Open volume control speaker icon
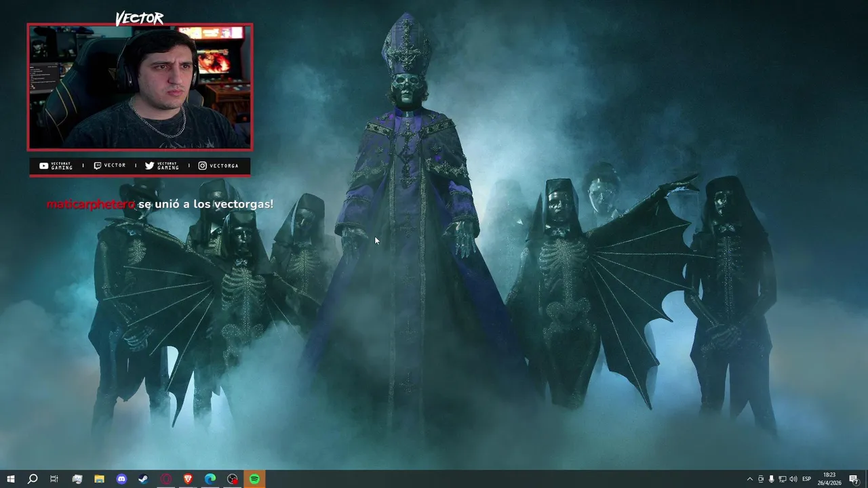Image resolution: width=868 pixels, height=488 pixels. pyautogui.click(x=793, y=479)
